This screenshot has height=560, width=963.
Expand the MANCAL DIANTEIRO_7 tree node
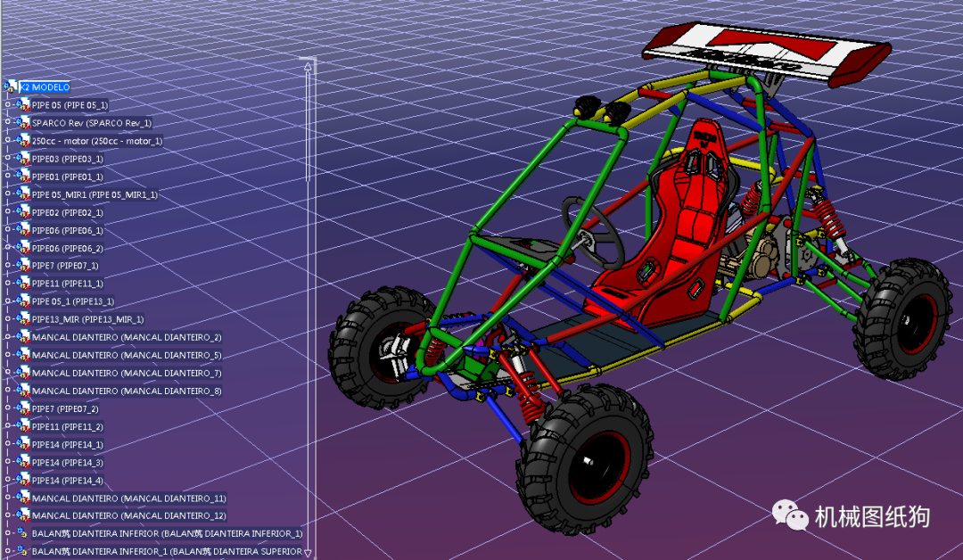tap(7, 373)
